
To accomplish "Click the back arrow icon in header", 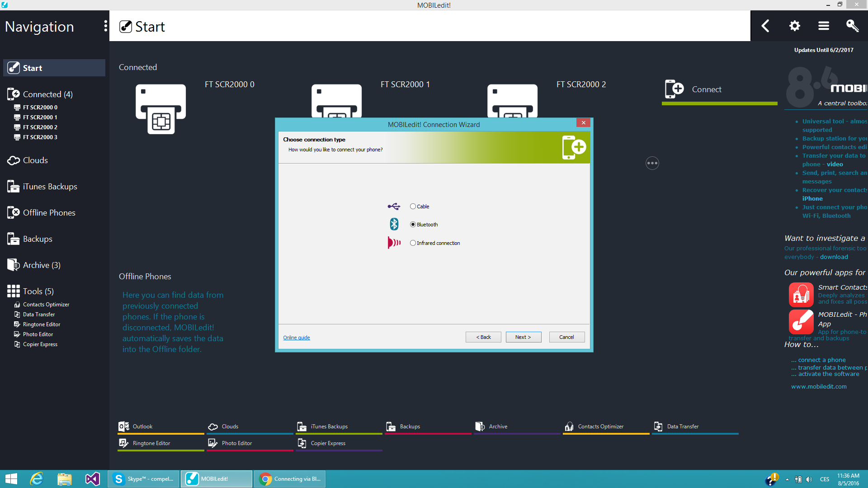I will [x=765, y=26].
